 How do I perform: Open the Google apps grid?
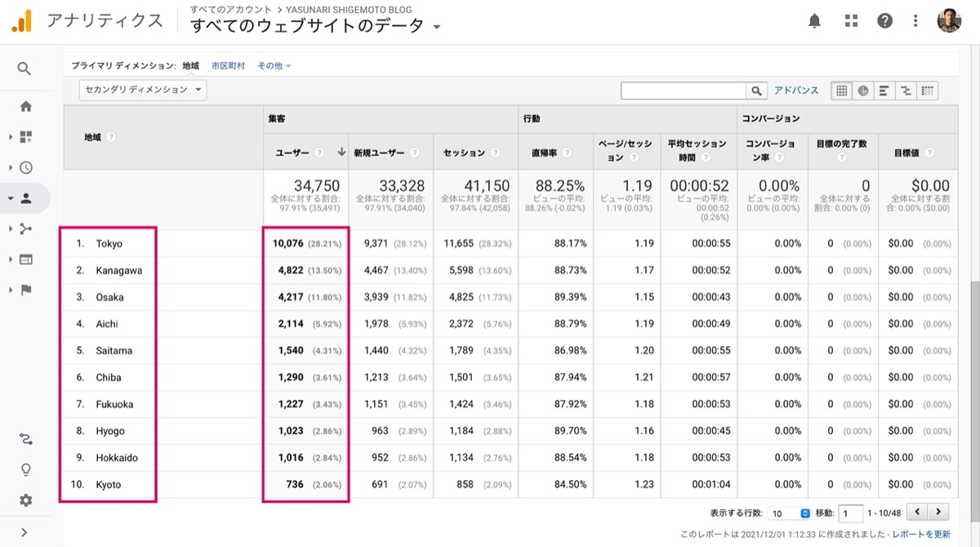pos(851,21)
